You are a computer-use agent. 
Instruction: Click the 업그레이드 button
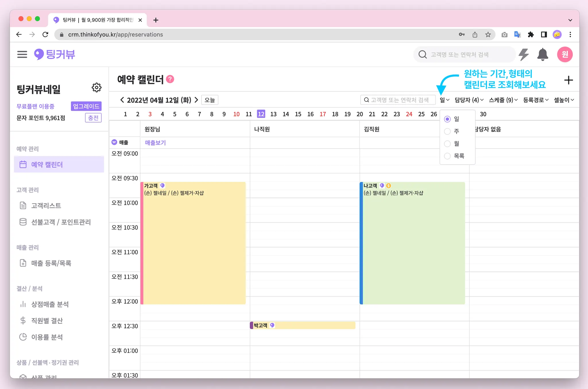pos(86,106)
